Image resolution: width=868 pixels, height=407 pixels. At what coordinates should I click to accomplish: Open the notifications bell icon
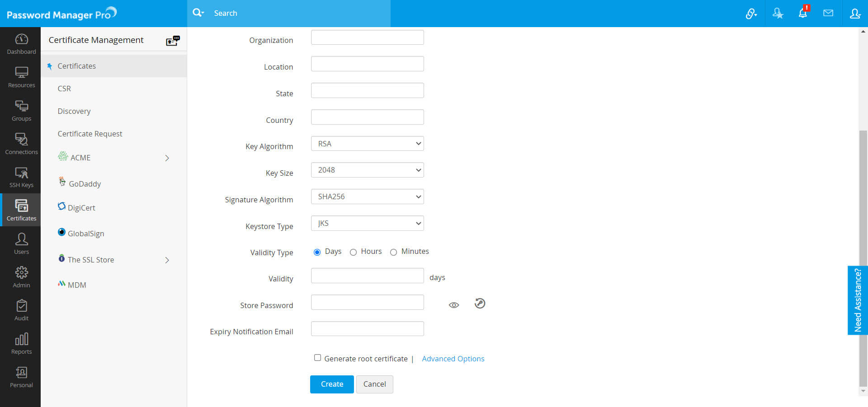(x=802, y=13)
